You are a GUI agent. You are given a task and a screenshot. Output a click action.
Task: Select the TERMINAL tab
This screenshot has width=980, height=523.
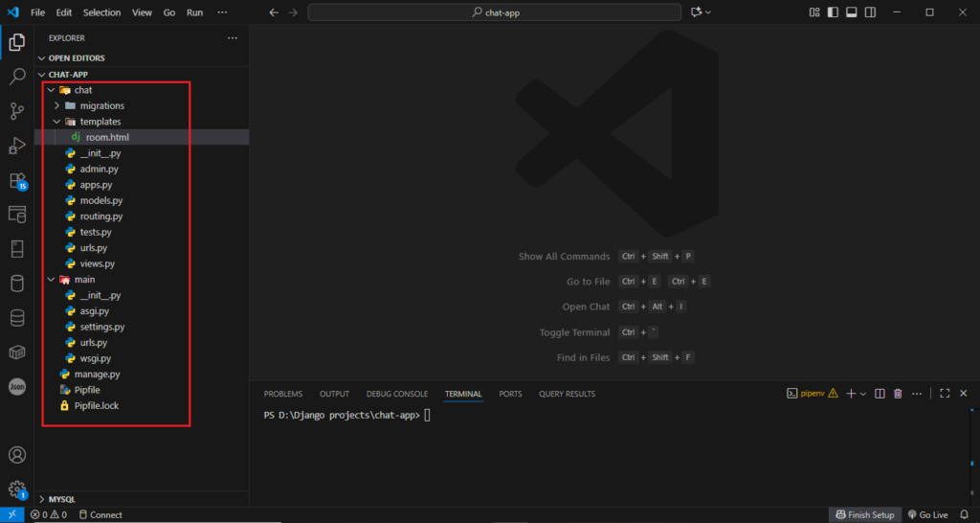[x=463, y=394]
